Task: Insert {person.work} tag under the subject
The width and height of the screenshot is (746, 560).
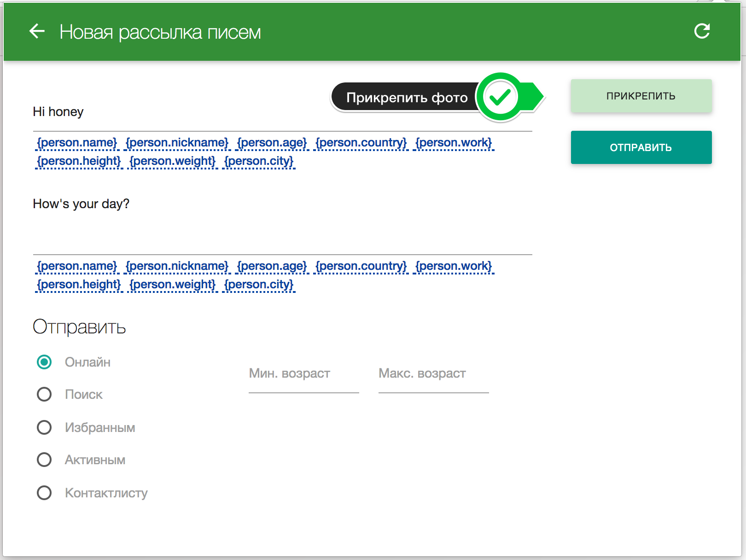Action: [x=454, y=143]
